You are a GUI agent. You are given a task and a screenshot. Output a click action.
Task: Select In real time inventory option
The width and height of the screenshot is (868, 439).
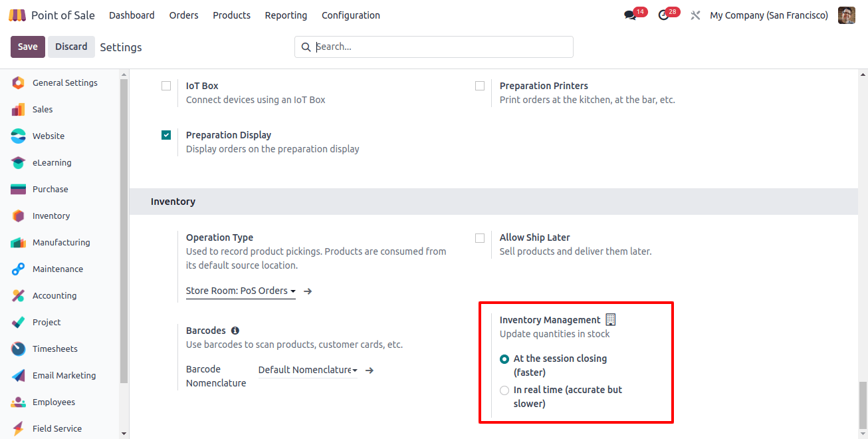pyautogui.click(x=504, y=390)
